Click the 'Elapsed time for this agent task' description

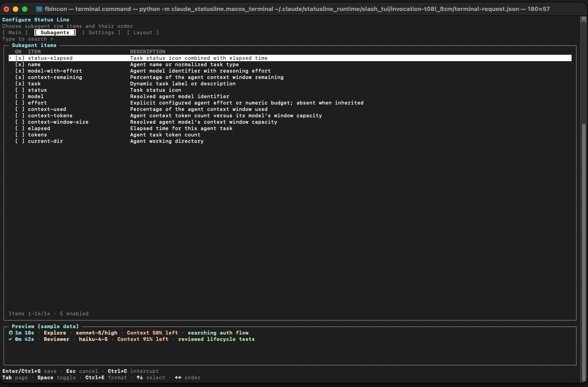pyautogui.click(x=181, y=129)
